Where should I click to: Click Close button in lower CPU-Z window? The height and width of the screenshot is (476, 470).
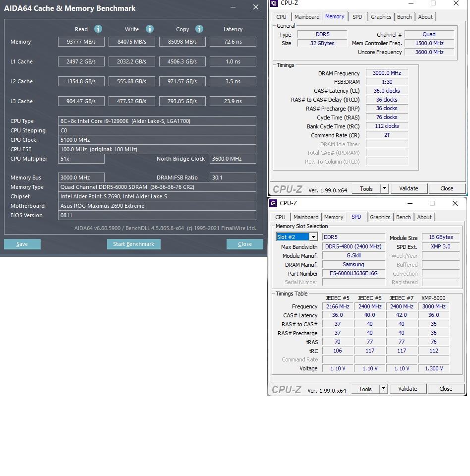446,389
